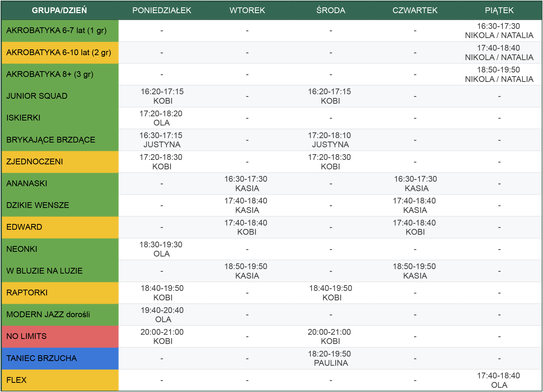Select the RAPTORKI group label
Viewport: 543px width, 392px height.
point(60,292)
